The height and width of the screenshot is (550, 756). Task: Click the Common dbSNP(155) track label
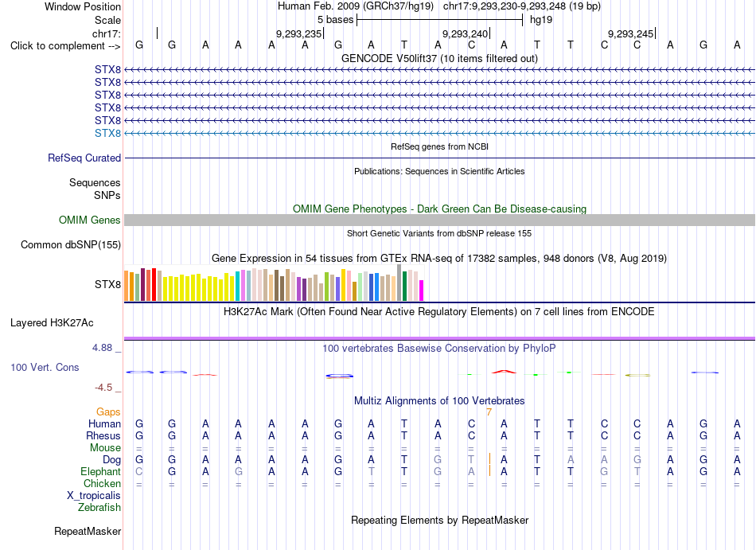point(71,245)
